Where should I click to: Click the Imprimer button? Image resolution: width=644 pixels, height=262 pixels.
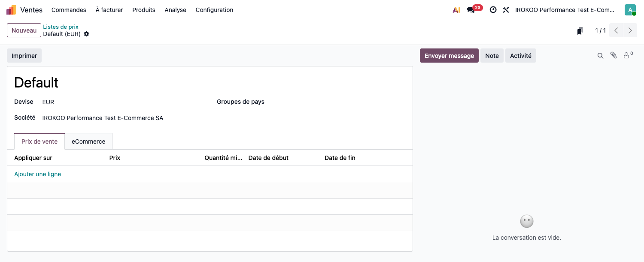click(x=24, y=56)
